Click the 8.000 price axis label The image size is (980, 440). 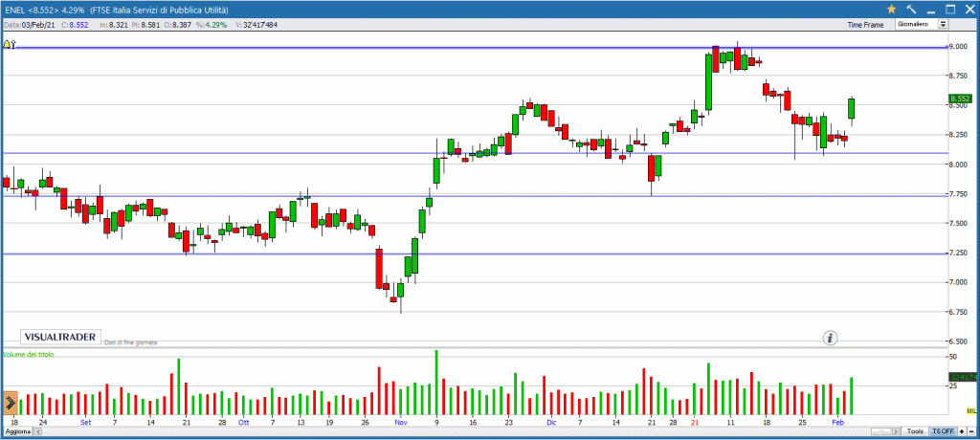click(x=958, y=165)
